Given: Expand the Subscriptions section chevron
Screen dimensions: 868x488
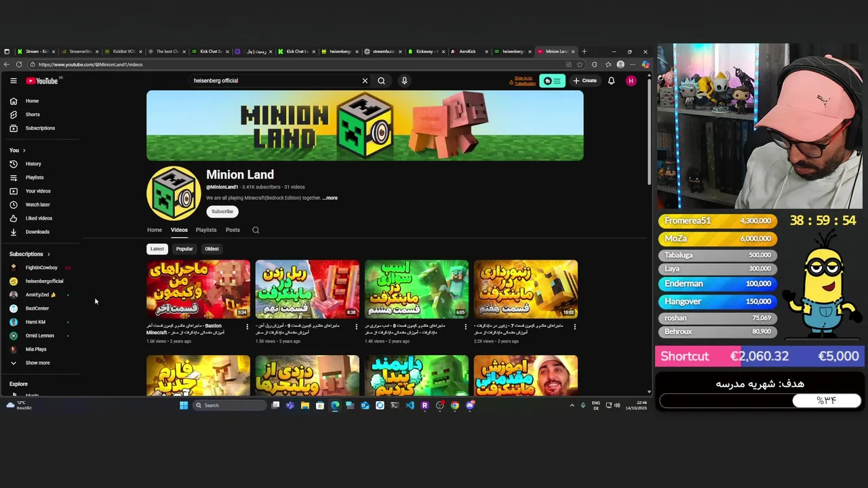Looking at the screenshot, I should point(48,254).
